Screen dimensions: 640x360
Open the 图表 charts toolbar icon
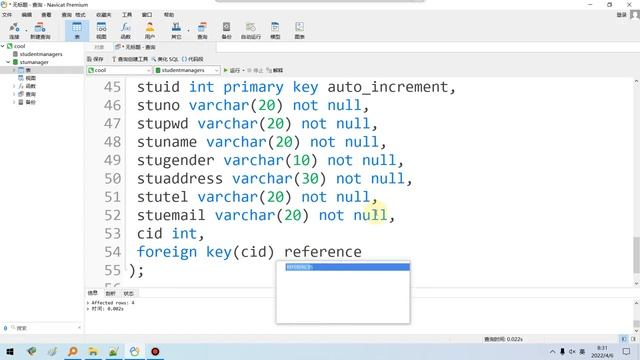point(299,31)
